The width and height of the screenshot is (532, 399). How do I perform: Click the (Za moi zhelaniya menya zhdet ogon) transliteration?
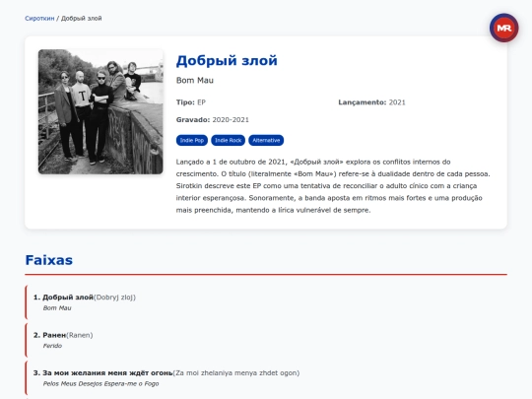pos(236,372)
